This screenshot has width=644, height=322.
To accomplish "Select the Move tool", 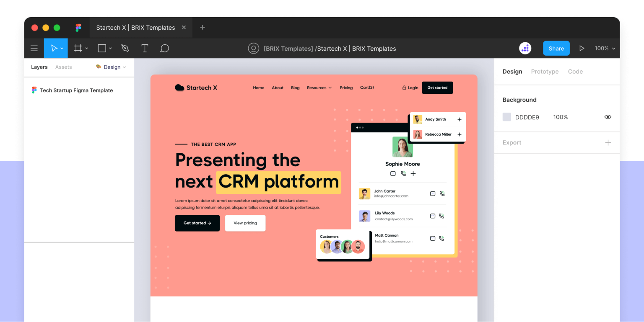I will tap(54, 48).
